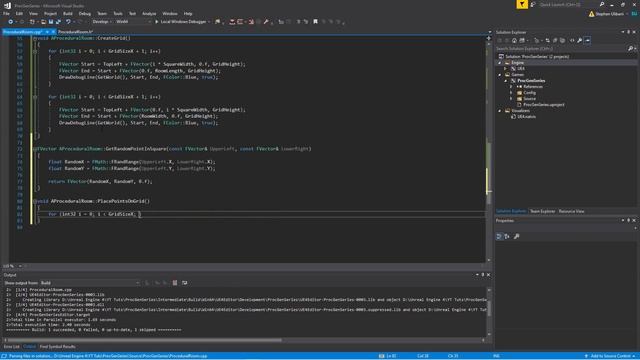The width and height of the screenshot is (640, 360).
Task: Collapse the CreateGrid function outline
Action: point(35,38)
